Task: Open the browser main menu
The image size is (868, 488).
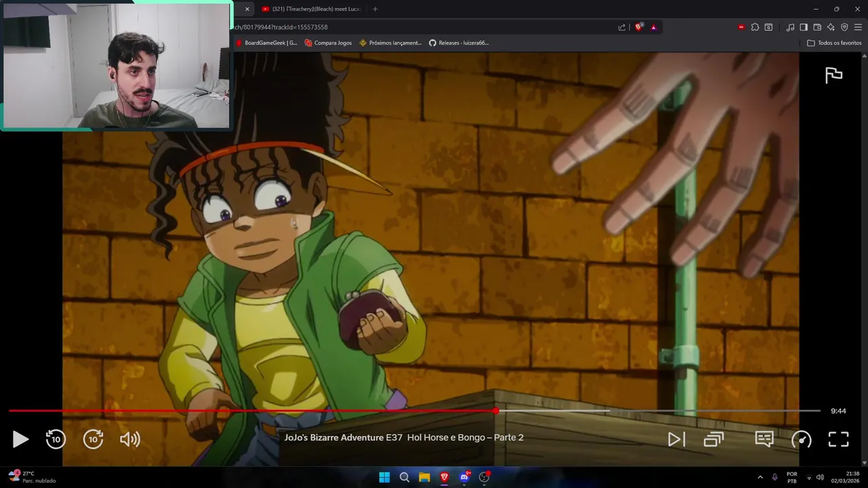Action: [858, 27]
